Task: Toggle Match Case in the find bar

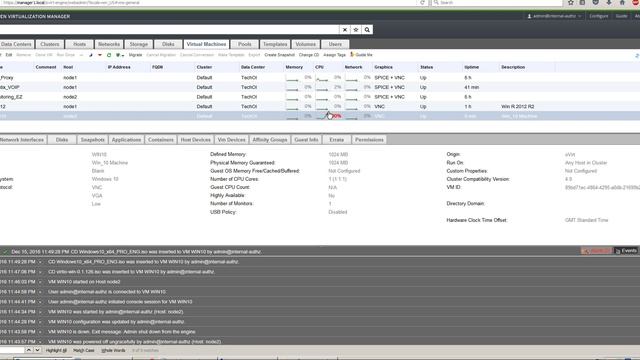Action: click(x=84, y=350)
